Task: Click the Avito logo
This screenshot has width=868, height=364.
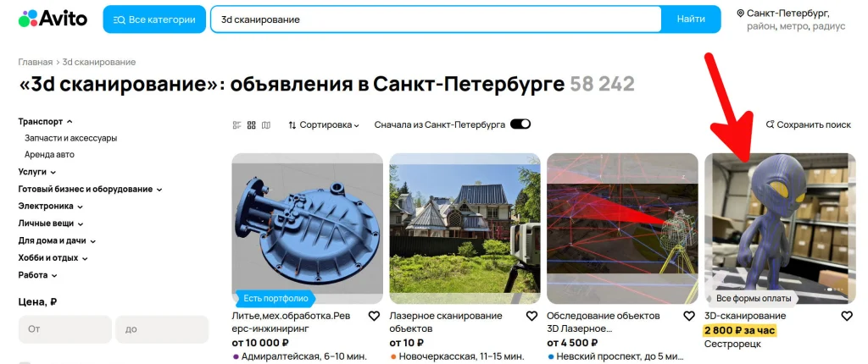Action: 53,19
